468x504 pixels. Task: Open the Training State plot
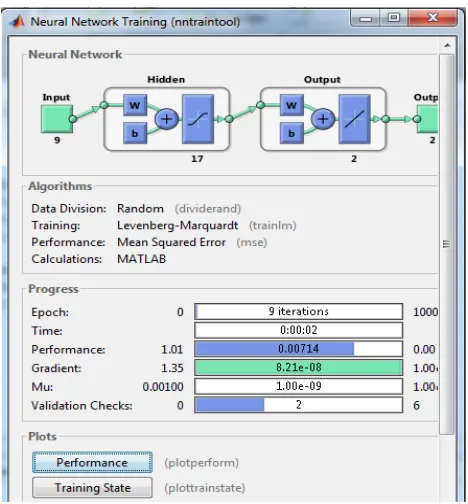click(92, 488)
